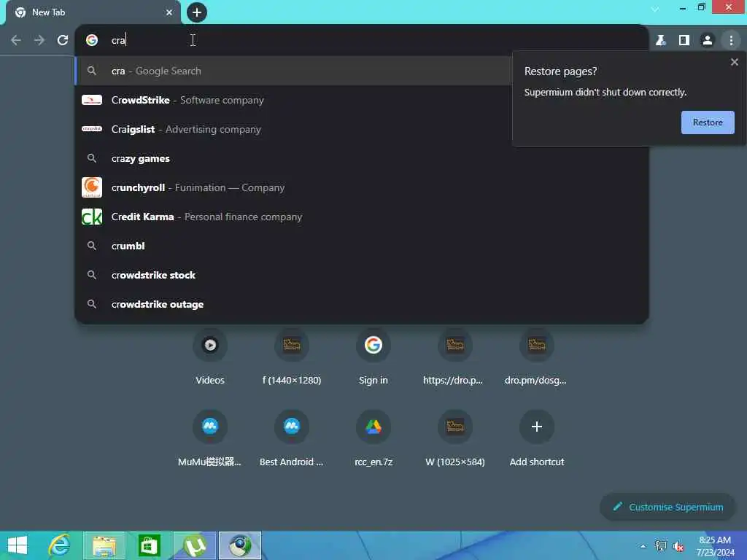Image resolution: width=747 pixels, height=560 pixels.
Task: Click Customise Supermium button
Action: 667,507
